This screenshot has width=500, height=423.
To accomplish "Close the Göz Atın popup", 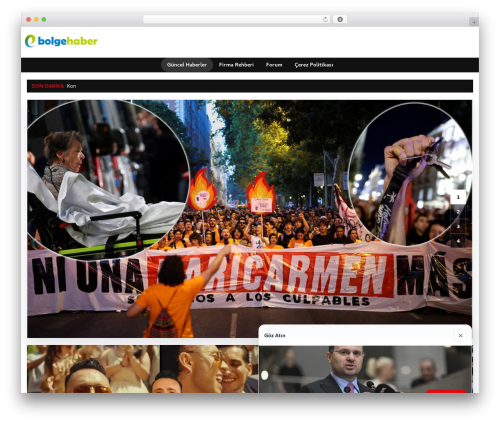I will coord(460,335).
